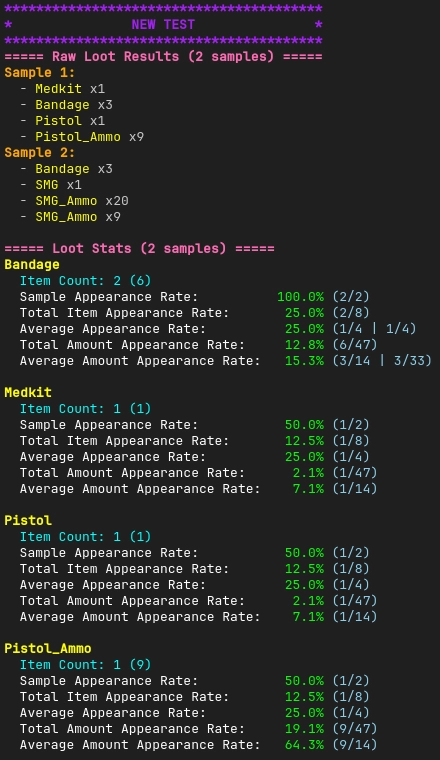The image size is (440, 760).
Task: Click the "SMG_Ammo x9" loot line
Action: 78,216
